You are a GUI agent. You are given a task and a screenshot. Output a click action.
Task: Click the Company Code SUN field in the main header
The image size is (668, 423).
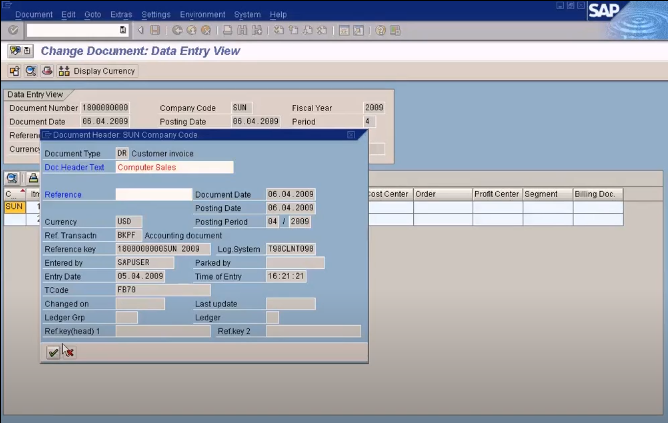241,108
